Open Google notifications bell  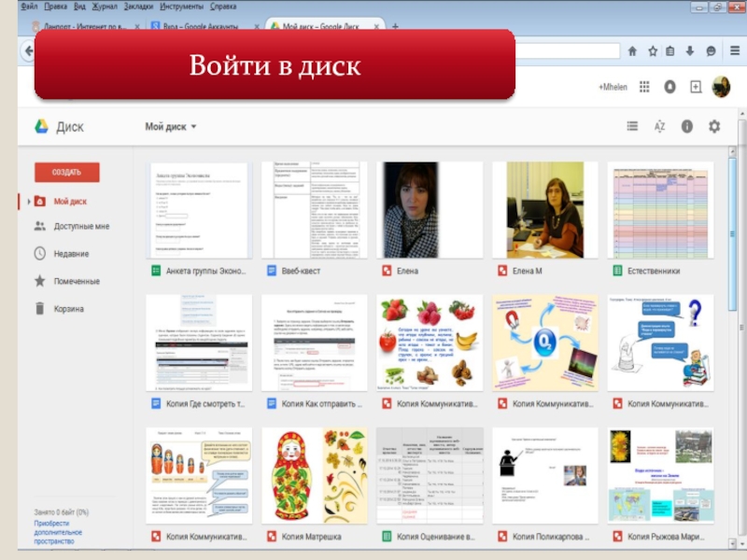coord(669,87)
